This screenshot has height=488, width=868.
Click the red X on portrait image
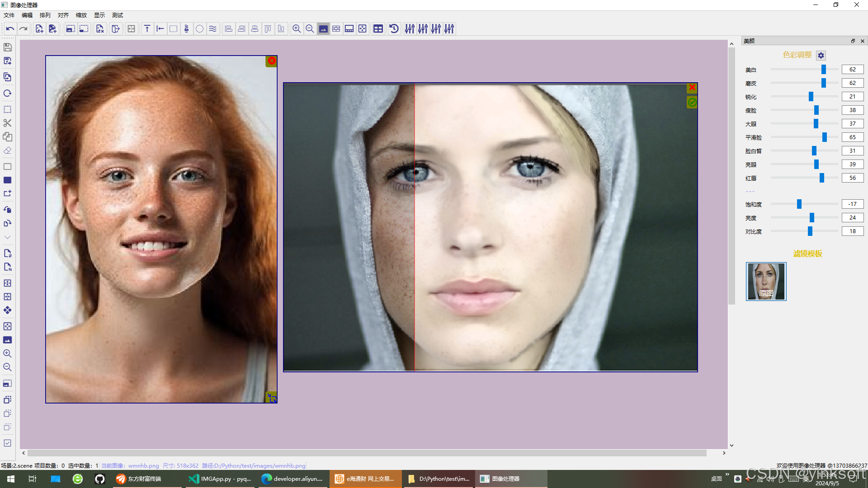coord(272,61)
